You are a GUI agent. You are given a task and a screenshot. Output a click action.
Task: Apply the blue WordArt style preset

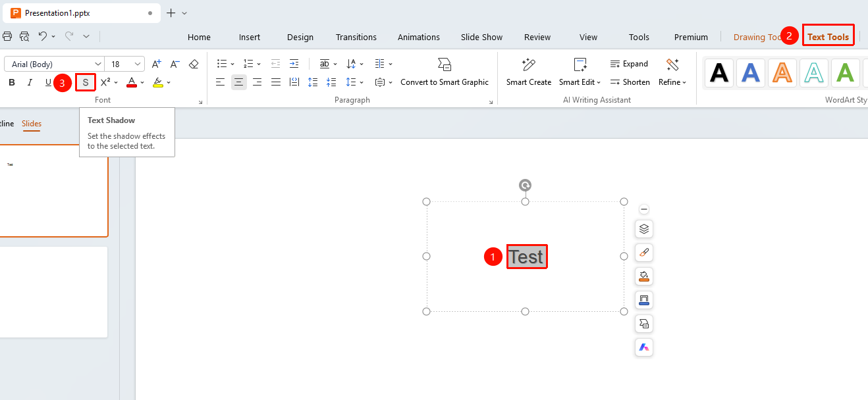(x=751, y=73)
